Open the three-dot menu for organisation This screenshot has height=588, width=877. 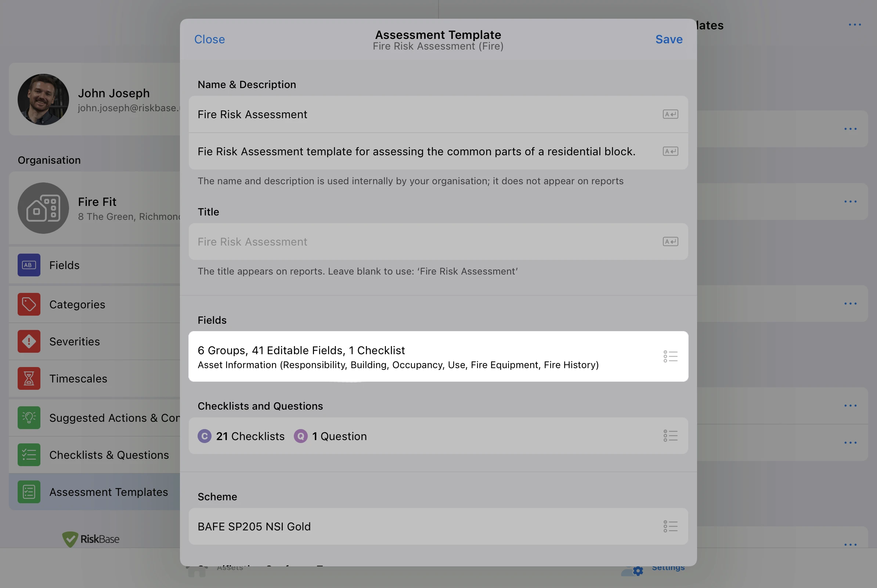tap(851, 202)
